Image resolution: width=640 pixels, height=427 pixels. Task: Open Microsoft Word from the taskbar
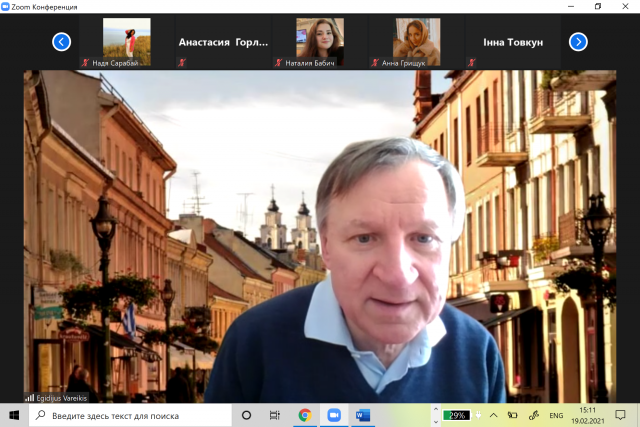point(362,415)
